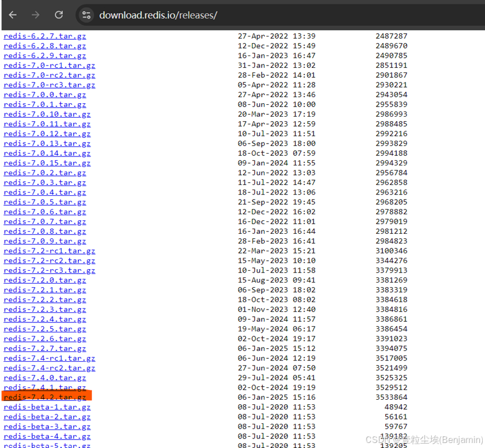
Task: Open redis-7.0-rc3.tar.gz link
Action: click(49, 85)
